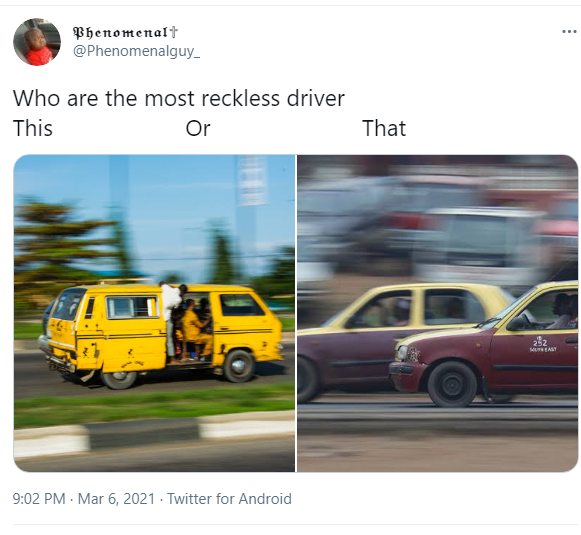Screen dimensions: 581x535
Task: Open the 9:02 PM timestamp link
Action: pos(39,499)
